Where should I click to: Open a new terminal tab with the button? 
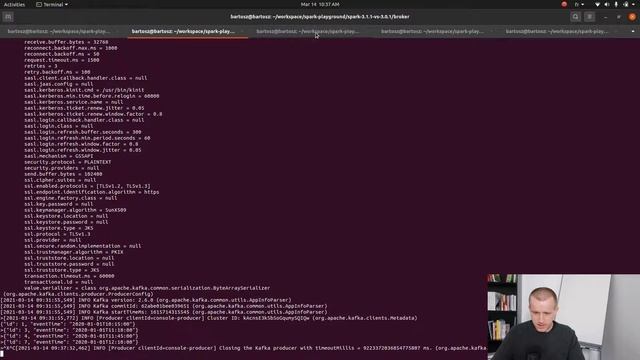(x=8, y=17)
